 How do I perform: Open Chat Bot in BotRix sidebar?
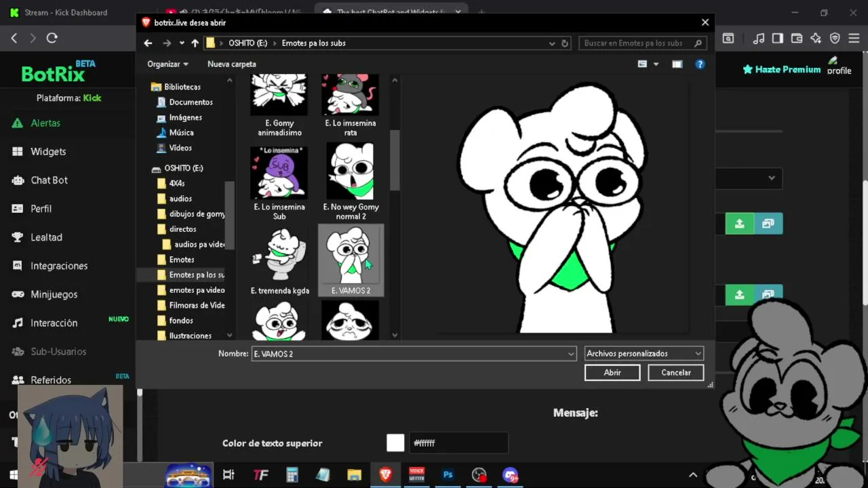click(x=49, y=180)
